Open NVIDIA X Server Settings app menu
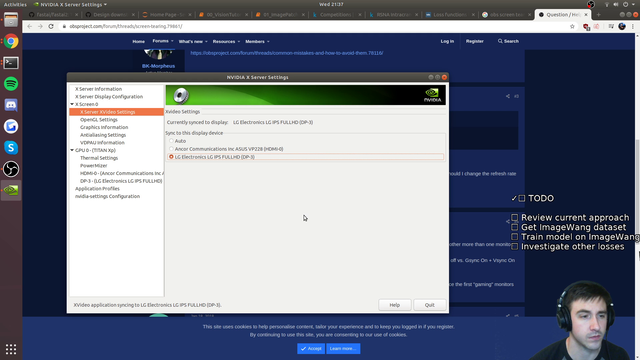 [x=70, y=4]
